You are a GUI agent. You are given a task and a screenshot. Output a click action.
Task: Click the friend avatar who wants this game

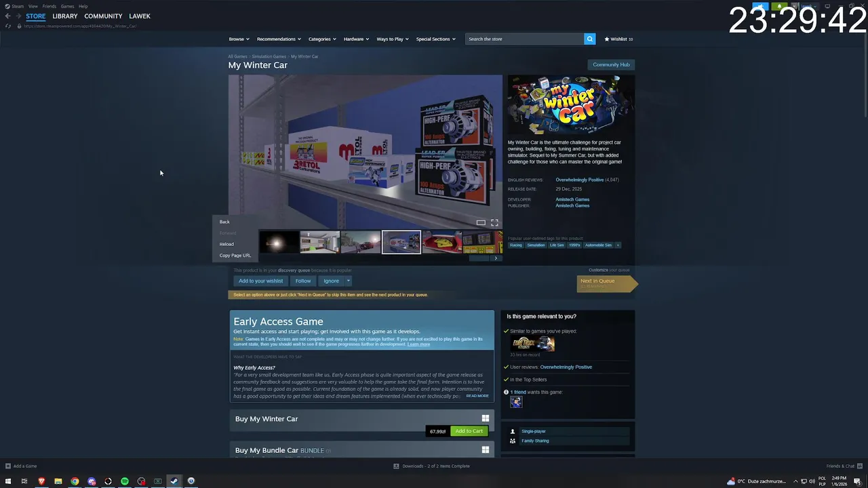[516, 402]
